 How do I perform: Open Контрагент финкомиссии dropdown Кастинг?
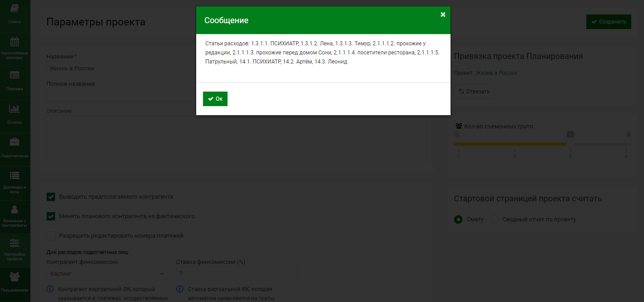click(x=107, y=274)
